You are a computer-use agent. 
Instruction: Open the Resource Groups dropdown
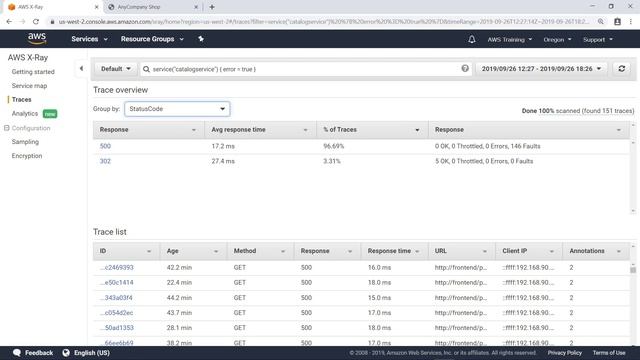click(152, 39)
